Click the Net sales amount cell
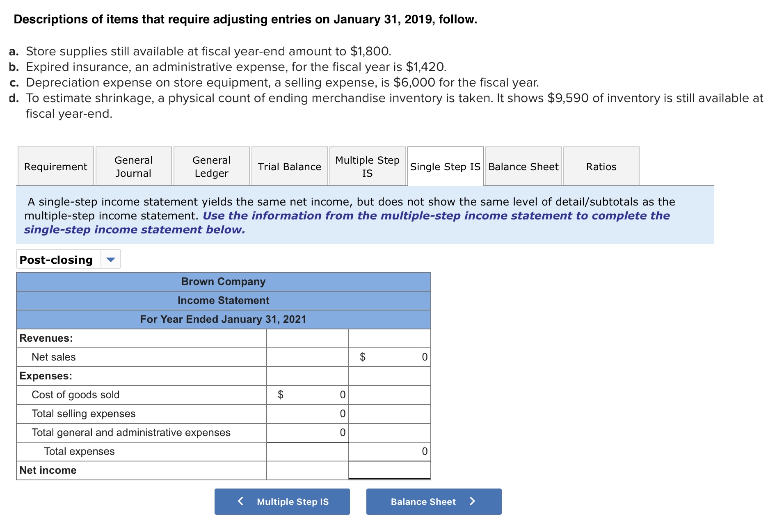The width and height of the screenshot is (768, 532). tap(390, 357)
